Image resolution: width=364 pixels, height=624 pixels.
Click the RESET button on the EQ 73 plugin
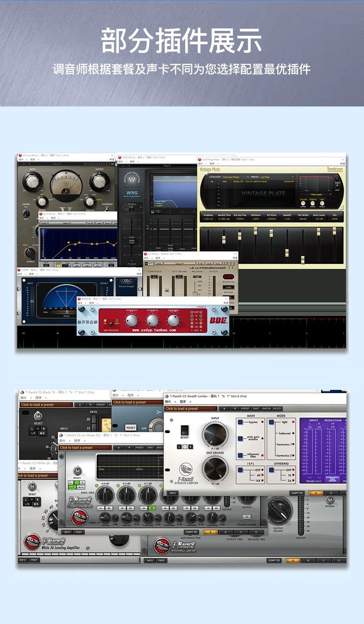[131, 428]
